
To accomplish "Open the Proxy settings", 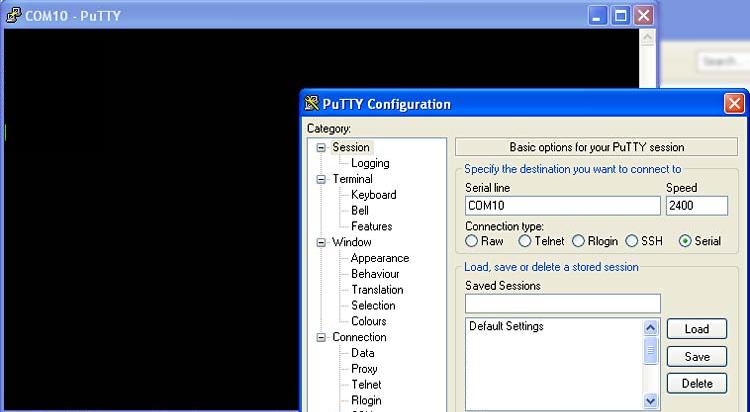I will 364,368.
